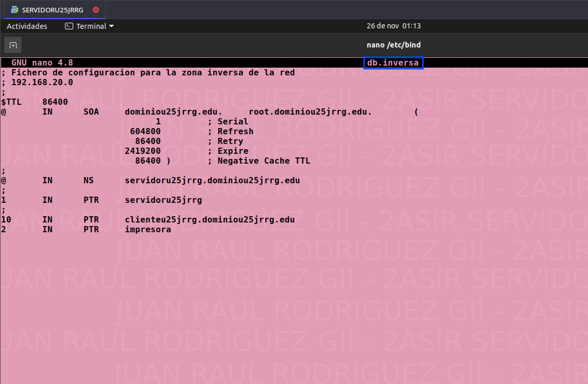Click the window title nano /etc/bind
This screenshot has height=384, width=588.
394,45
